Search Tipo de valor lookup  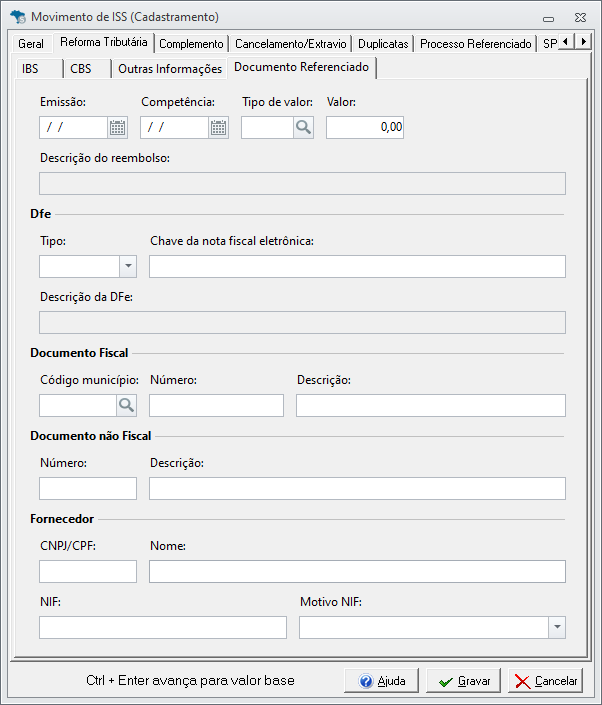pos(303,127)
